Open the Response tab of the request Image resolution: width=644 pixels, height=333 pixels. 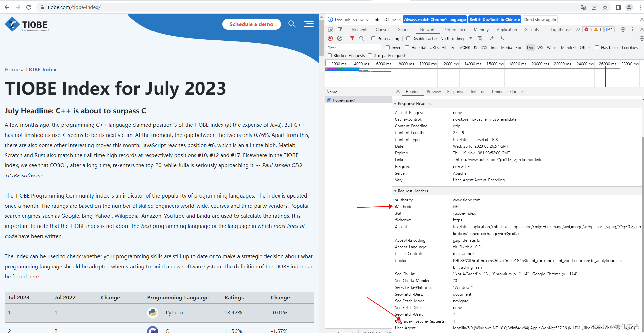point(455,92)
